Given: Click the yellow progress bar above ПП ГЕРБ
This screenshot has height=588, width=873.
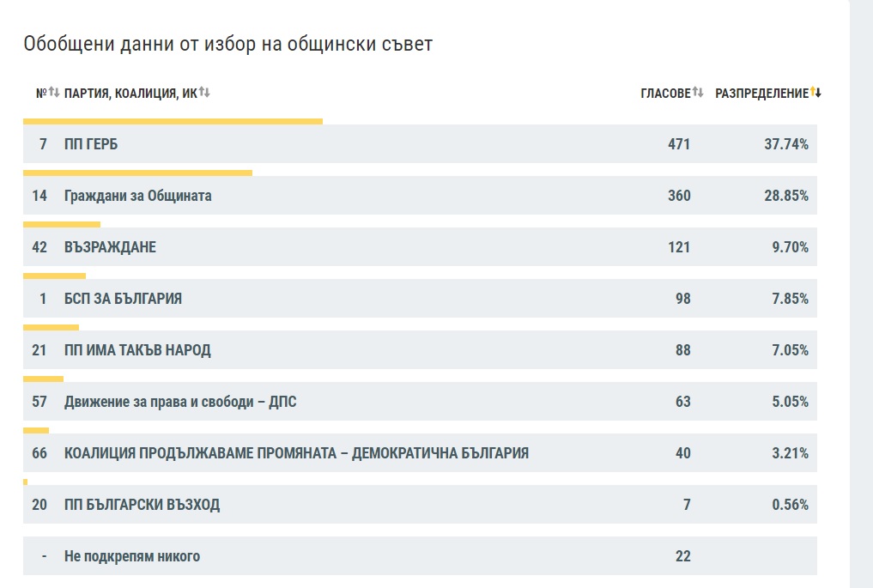Looking at the screenshot, I should pyautogui.click(x=173, y=121).
